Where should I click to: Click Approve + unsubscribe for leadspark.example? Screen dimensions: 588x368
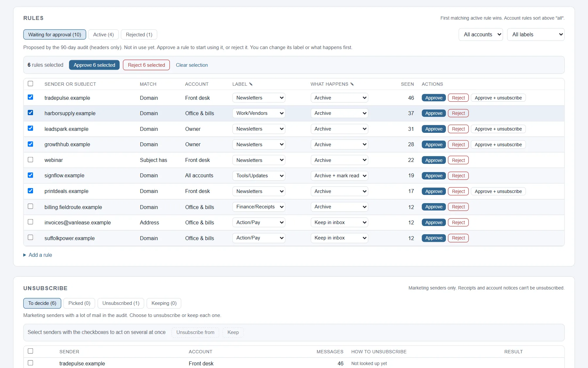point(498,129)
